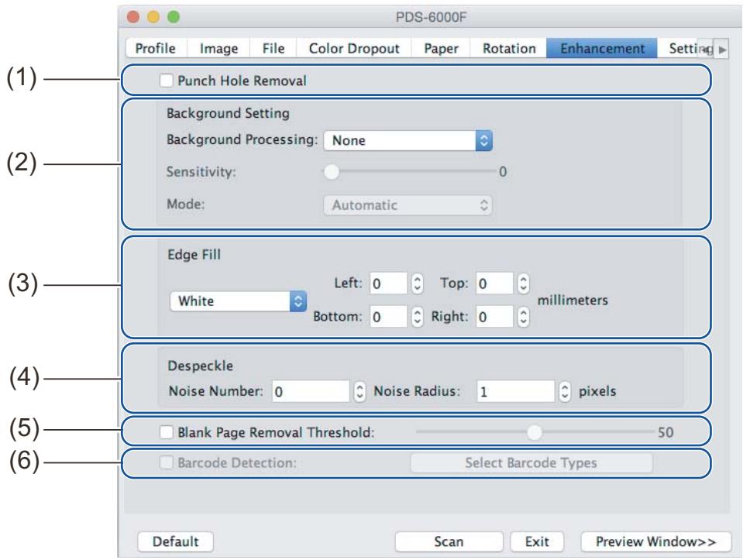743x560 pixels.
Task: Click the Exit button
Action: [x=537, y=541]
